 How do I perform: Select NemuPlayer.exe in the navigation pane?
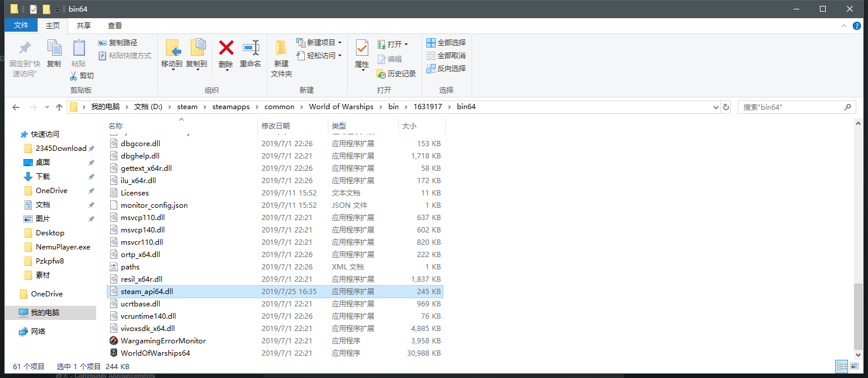[63, 247]
